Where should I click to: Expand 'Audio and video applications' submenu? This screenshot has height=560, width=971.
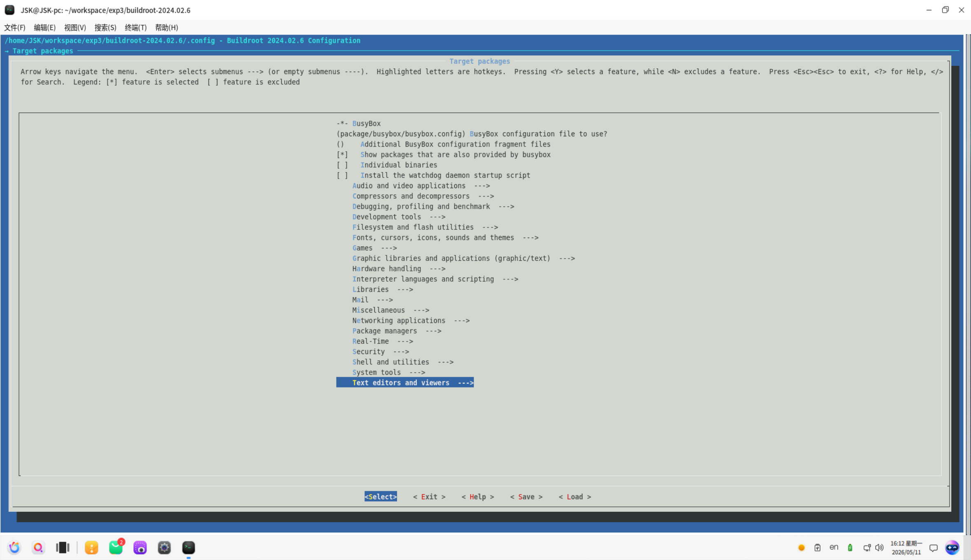click(421, 186)
